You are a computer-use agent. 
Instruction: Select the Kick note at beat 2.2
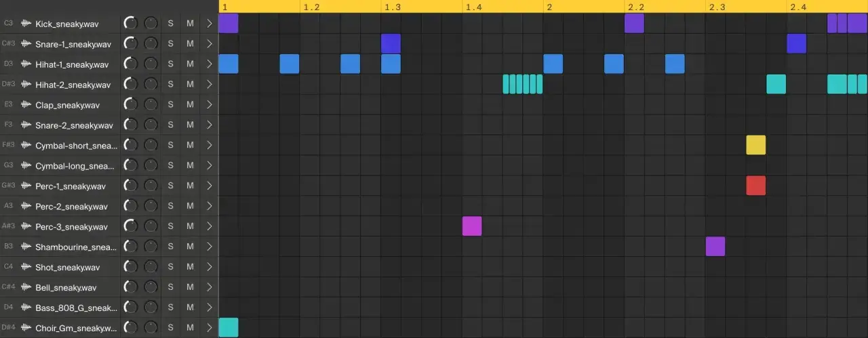click(x=634, y=24)
